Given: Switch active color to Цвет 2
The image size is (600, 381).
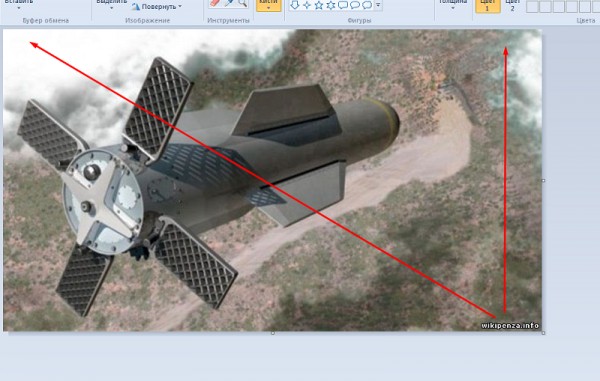Looking at the screenshot, I should (x=512, y=5).
